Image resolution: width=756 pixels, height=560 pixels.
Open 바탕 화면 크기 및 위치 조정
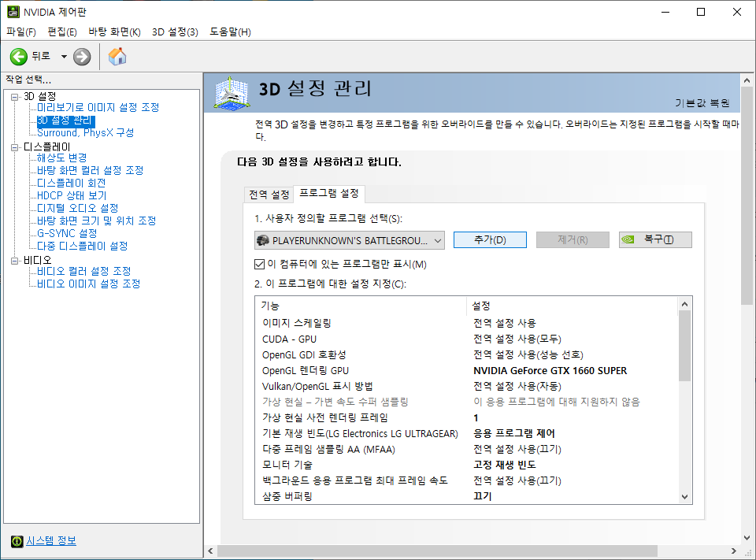point(96,221)
